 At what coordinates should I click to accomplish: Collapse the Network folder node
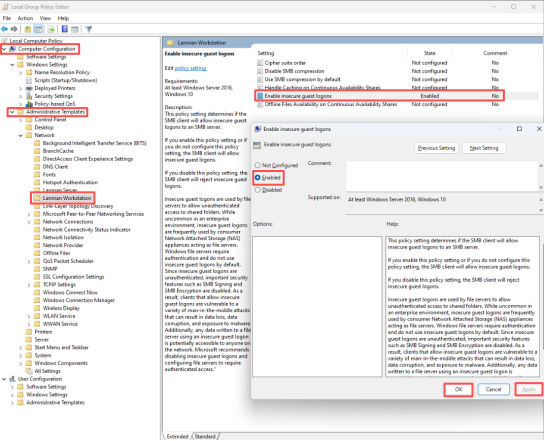pos(21,136)
